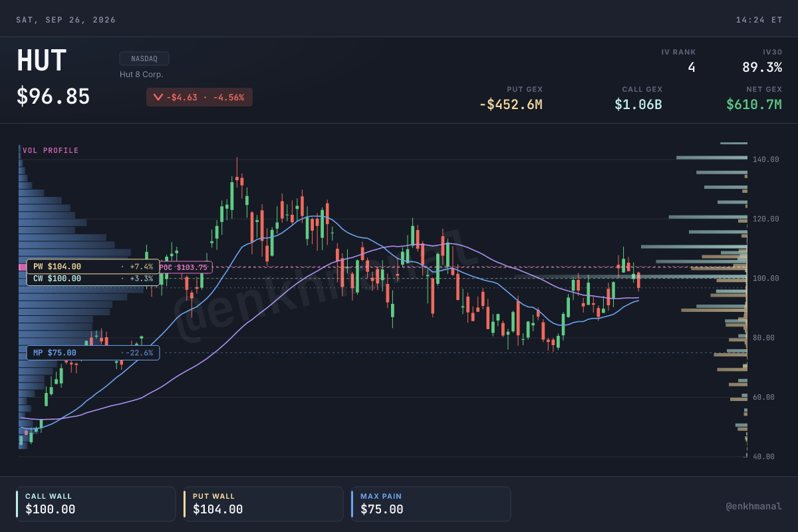The height and width of the screenshot is (532, 798).
Task: Click the 100.00 price axis label
Action: (x=766, y=278)
